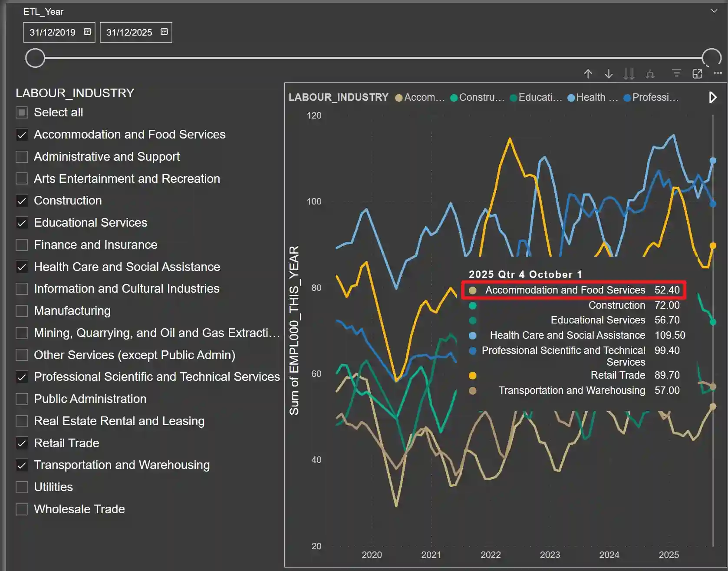
Task: Click the expand-all-down hierarchy icon
Action: pos(649,74)
